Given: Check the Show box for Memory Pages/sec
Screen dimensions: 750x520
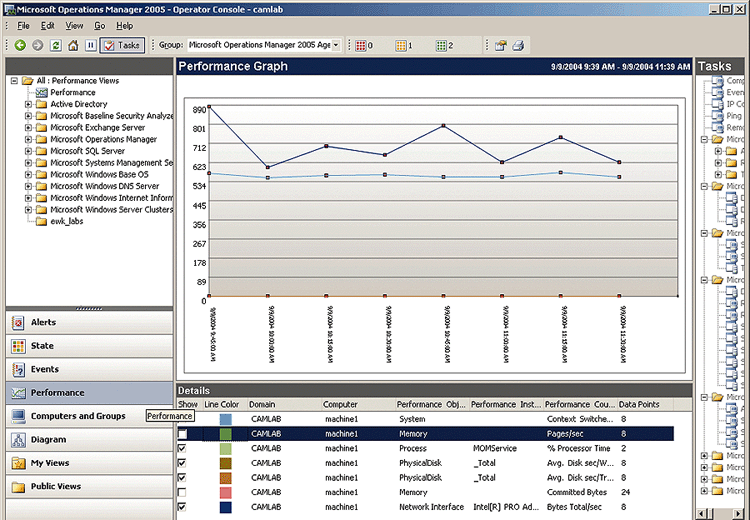Looking at the screenshot, I should (x=182, y=434).
